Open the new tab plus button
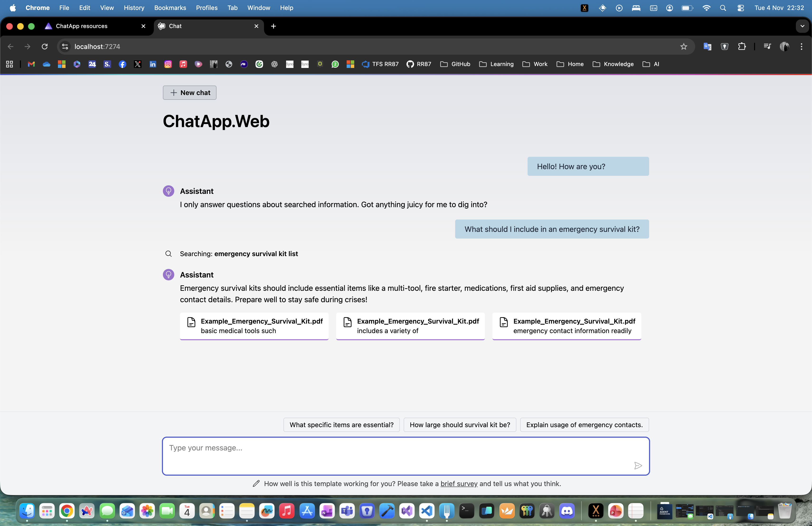 tap(273, 26)
